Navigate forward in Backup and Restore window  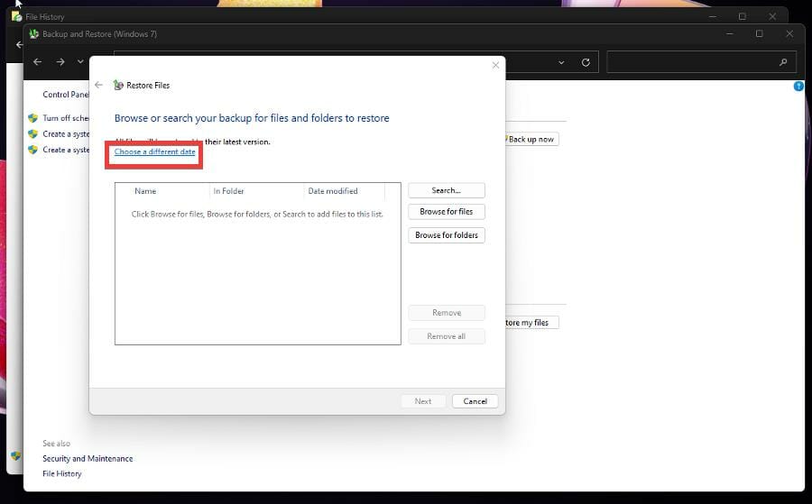point(60,62)
